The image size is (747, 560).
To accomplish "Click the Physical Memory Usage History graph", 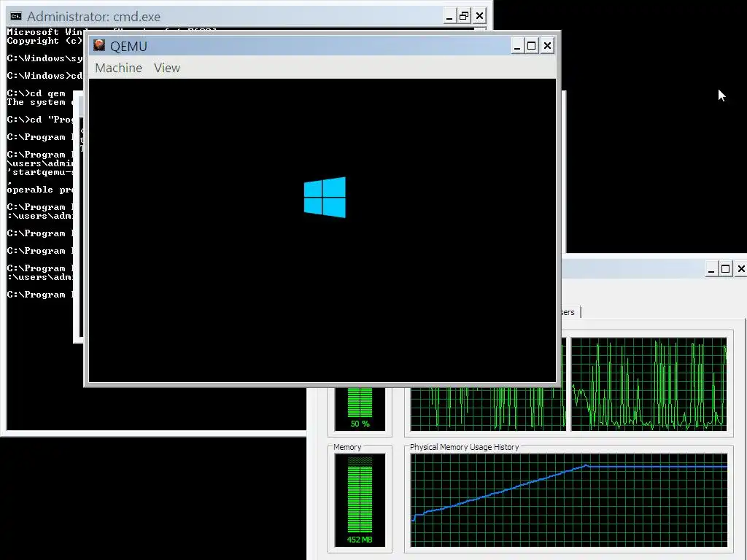I will click(x=569, y=500).
